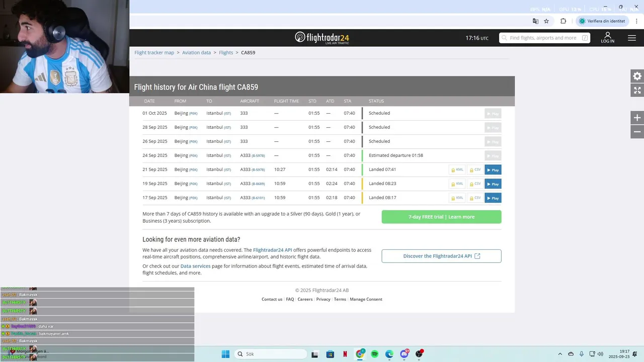Open aircraft B-5978 link in 21 Sep row
Viewport: 644px width, 362px height.
click(258, 170)
